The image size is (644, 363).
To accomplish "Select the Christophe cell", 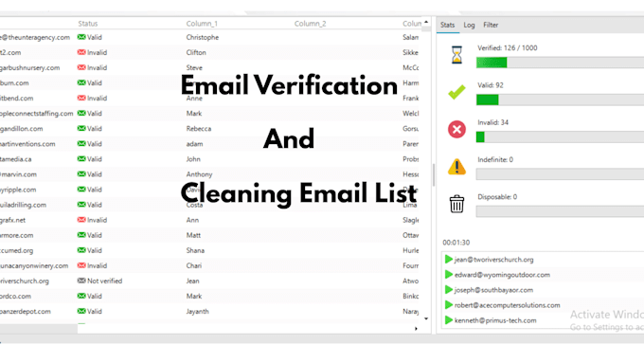I will (203, 37).
